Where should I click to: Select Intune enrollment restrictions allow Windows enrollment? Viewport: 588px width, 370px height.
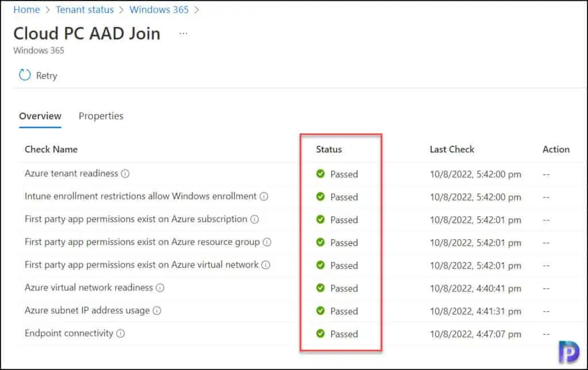(x=141, y=196)
